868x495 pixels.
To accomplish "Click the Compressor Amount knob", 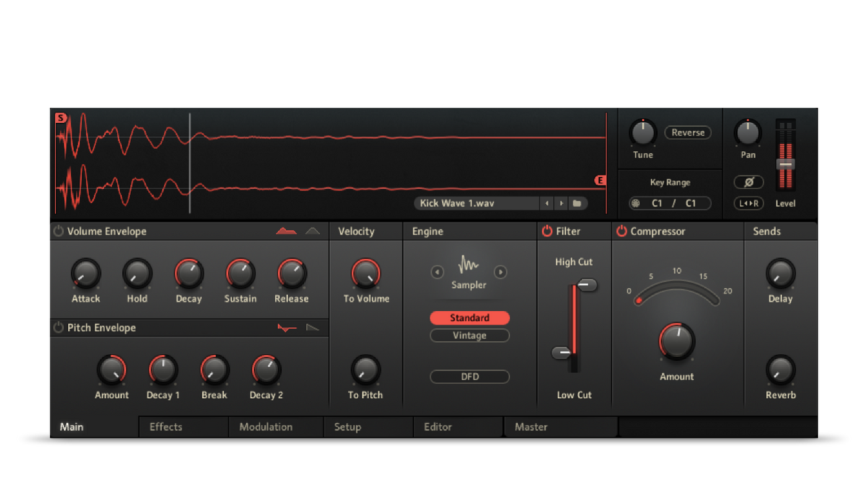I will click(x=676, y=342).
